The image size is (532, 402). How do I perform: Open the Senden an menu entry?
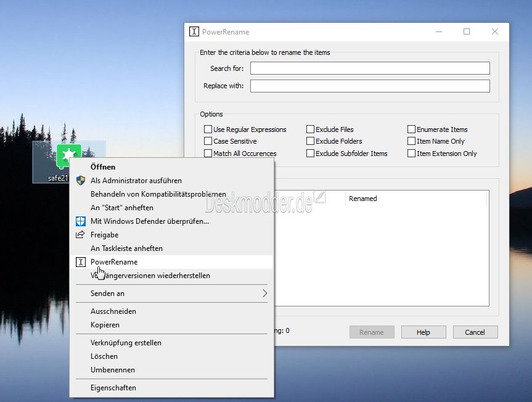point(171,293)
